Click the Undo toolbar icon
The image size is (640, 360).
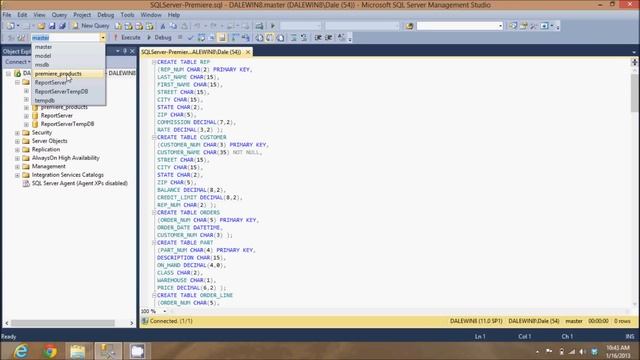click(198, 26)
